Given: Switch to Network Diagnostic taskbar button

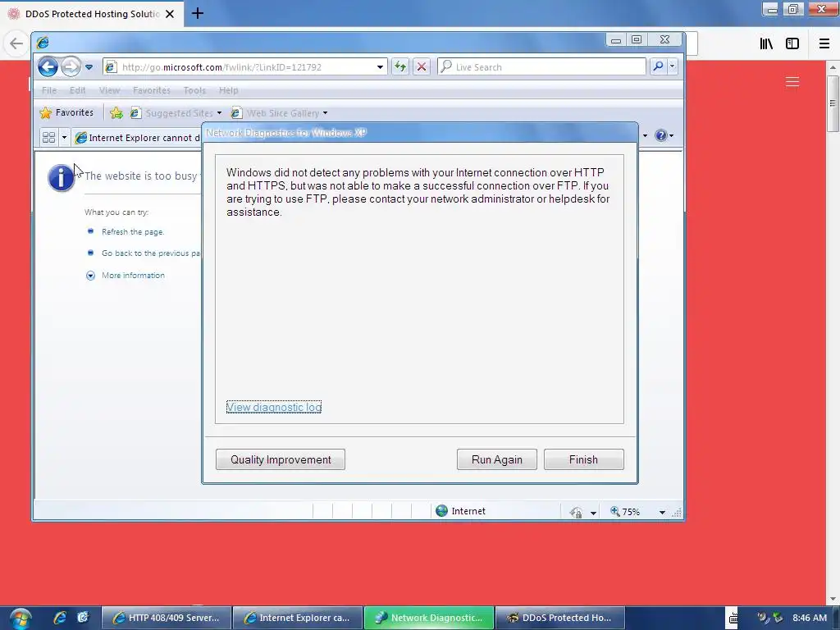Looking at the screenshot, I should click(429, 618).
